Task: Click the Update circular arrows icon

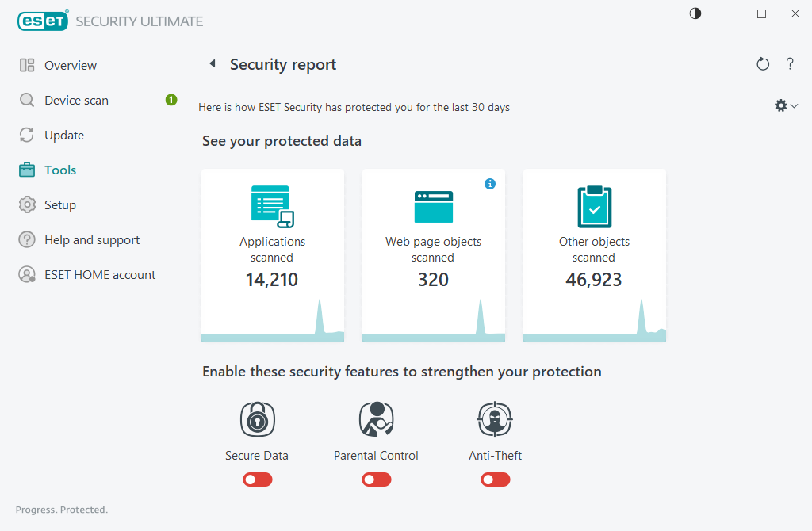Action: tap(27, 135)
